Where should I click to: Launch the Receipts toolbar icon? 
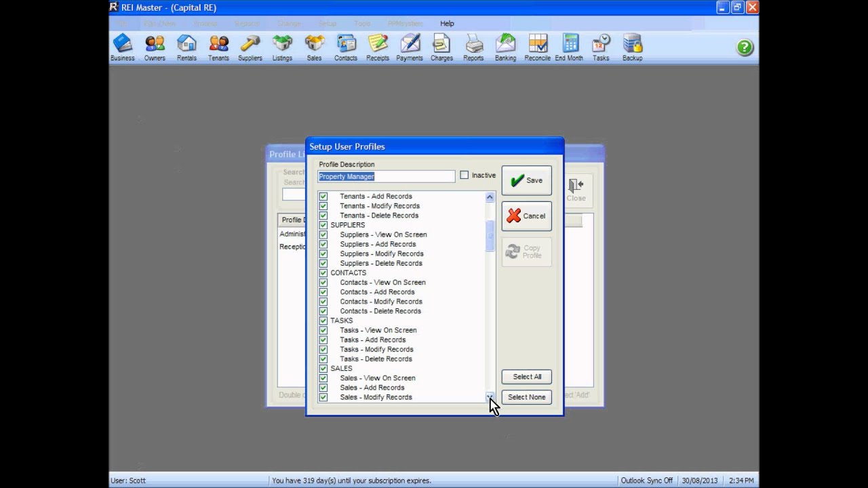point(378,47)
